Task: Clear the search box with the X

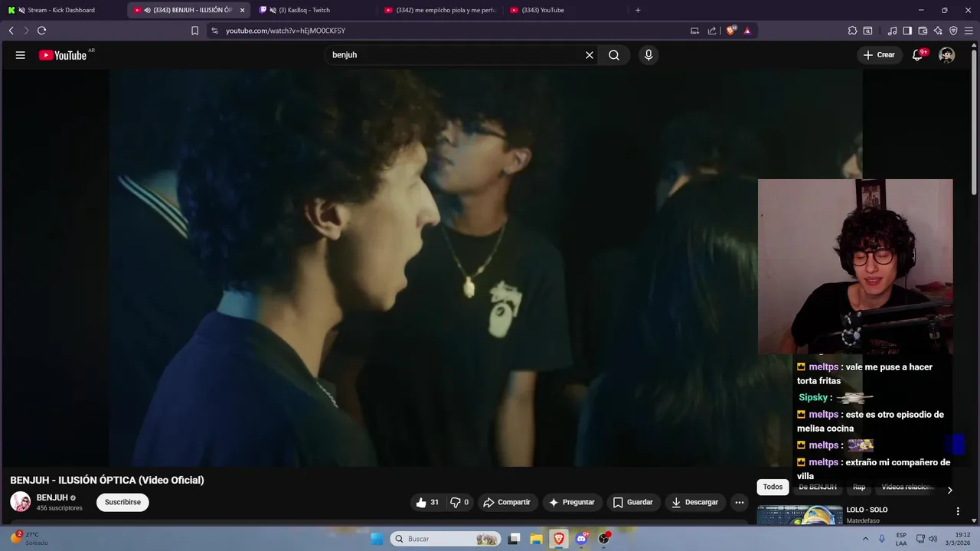Action: [590, 55]
